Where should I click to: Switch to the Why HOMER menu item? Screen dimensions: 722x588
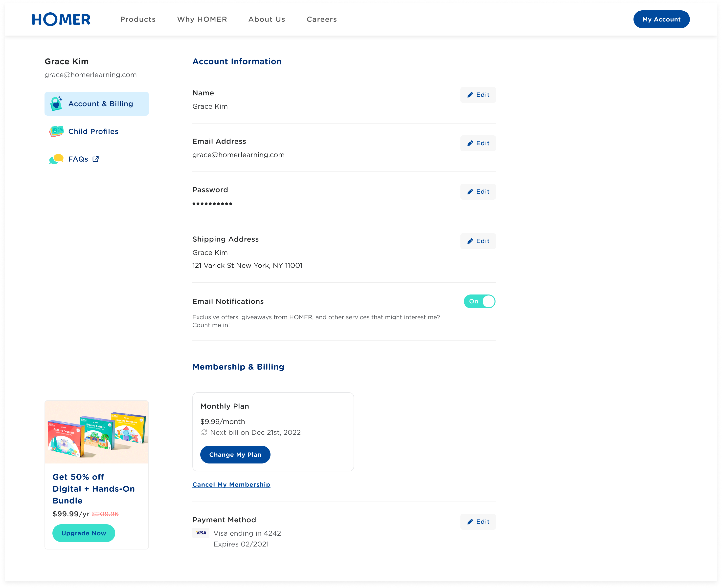point(202,19)
